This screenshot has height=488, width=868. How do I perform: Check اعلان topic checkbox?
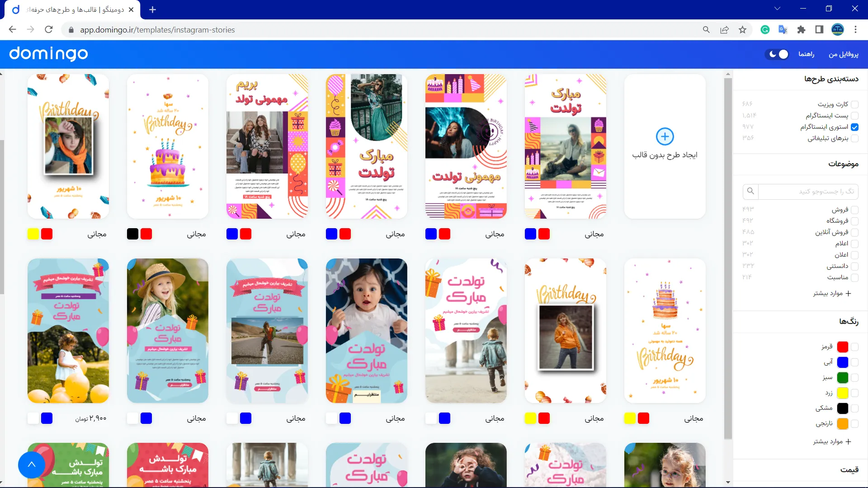pyautogui.click(x=854, y=255)
